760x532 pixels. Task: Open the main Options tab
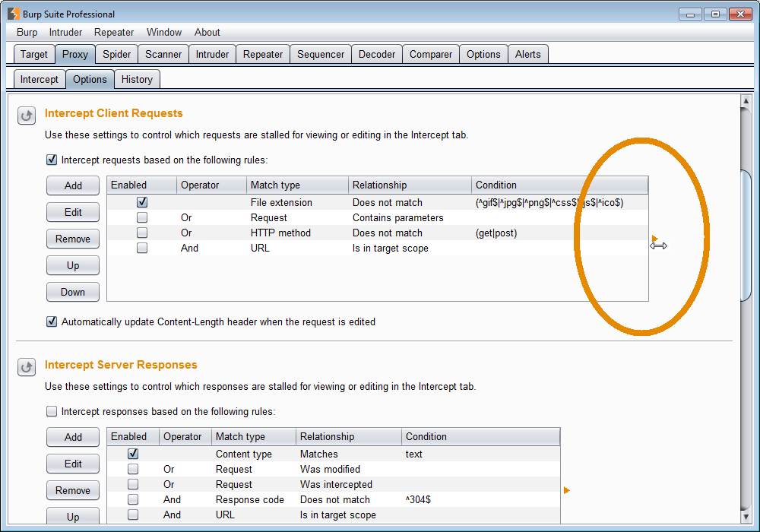[x=483, y=54]
